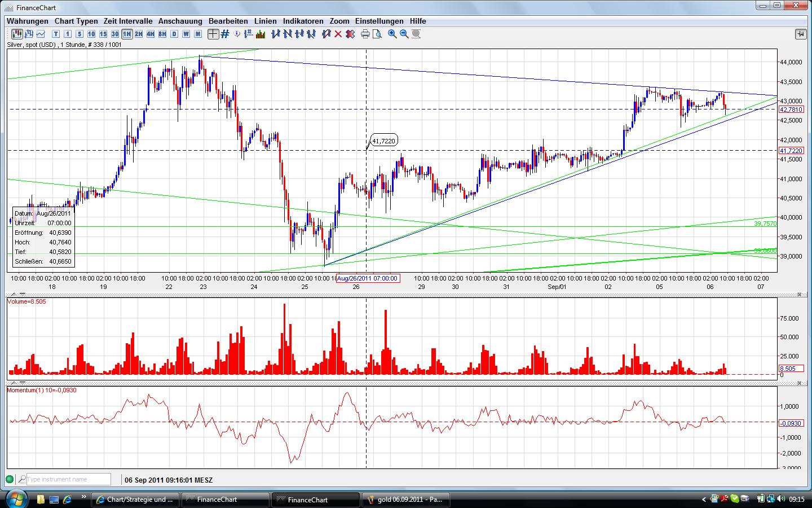Select the 1H interval button

pyautogui.click(x=127, y=34)
